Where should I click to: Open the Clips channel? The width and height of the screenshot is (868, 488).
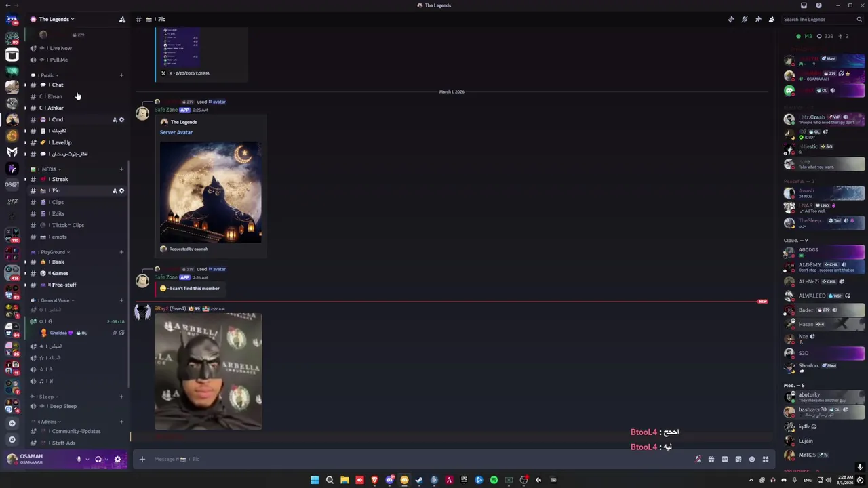coord(77,202)
